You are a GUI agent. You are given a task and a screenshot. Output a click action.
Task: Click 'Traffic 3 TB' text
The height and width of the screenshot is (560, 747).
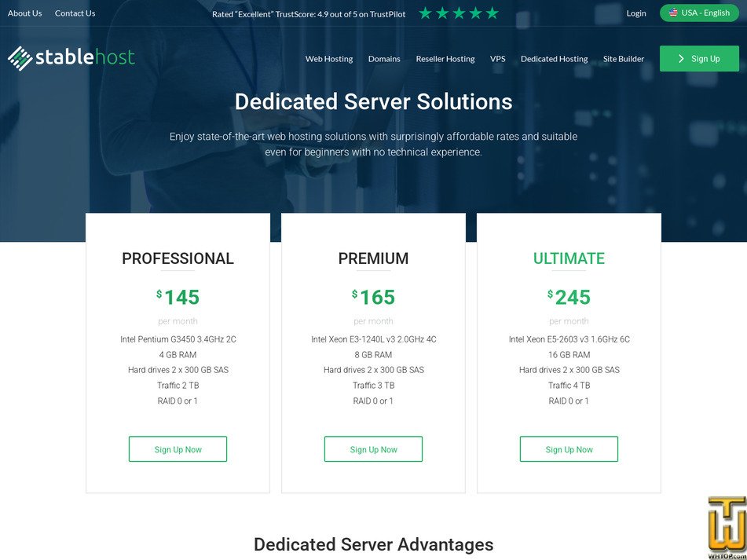374,385
